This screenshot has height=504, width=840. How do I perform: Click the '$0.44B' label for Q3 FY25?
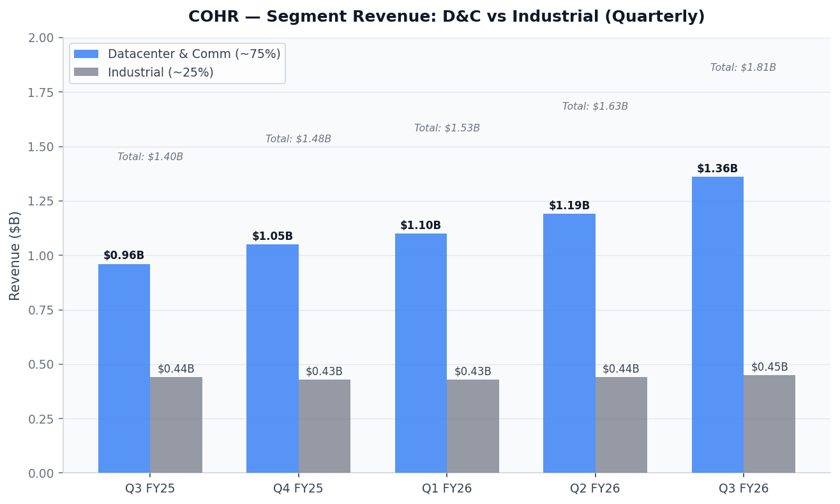click(x=176, y=369)
